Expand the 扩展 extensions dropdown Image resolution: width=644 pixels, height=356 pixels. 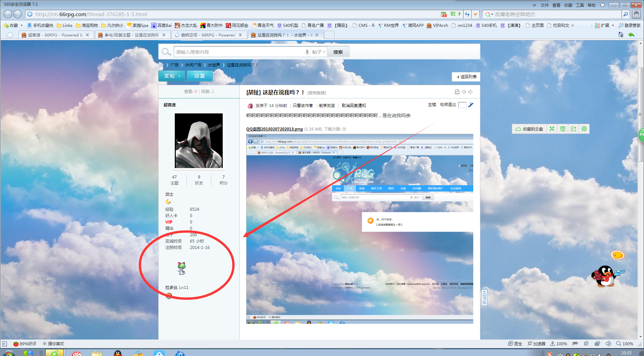613,25
